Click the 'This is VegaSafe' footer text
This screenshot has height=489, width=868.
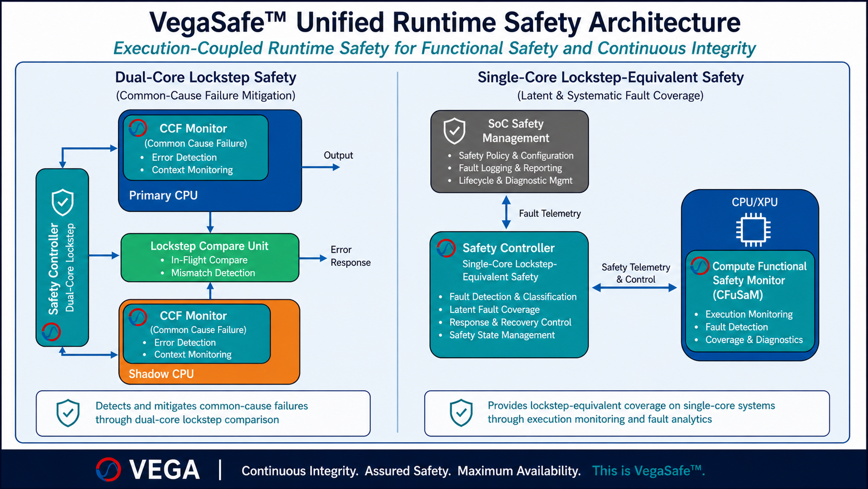tap(649, 471)
